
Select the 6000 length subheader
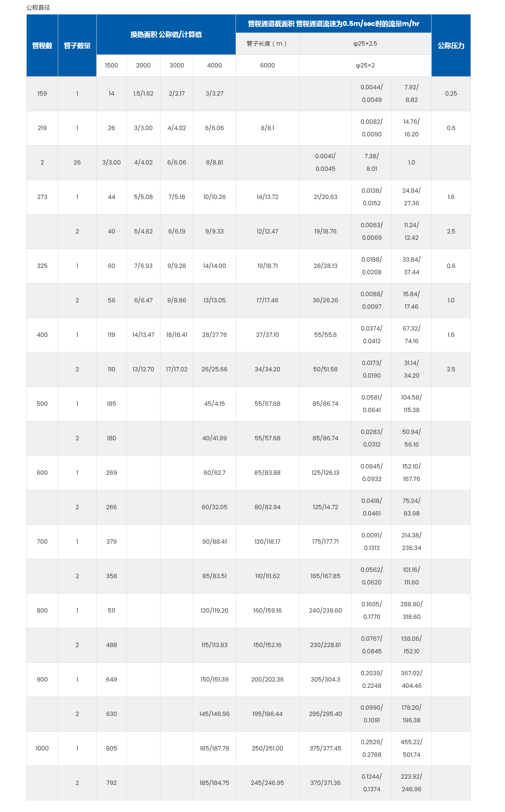pos(267,66)
